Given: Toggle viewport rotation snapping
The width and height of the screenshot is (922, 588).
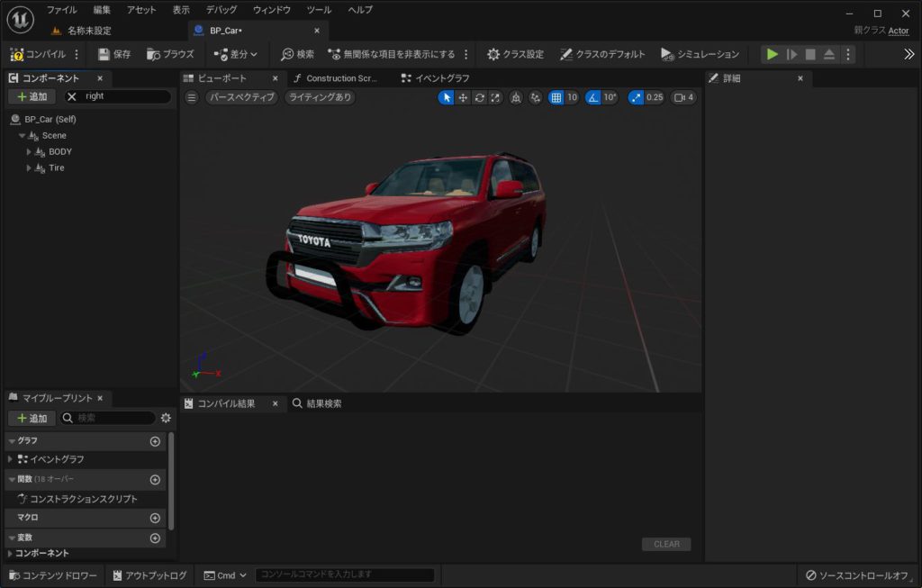Looking at the screenshot, I should [592, 97].
